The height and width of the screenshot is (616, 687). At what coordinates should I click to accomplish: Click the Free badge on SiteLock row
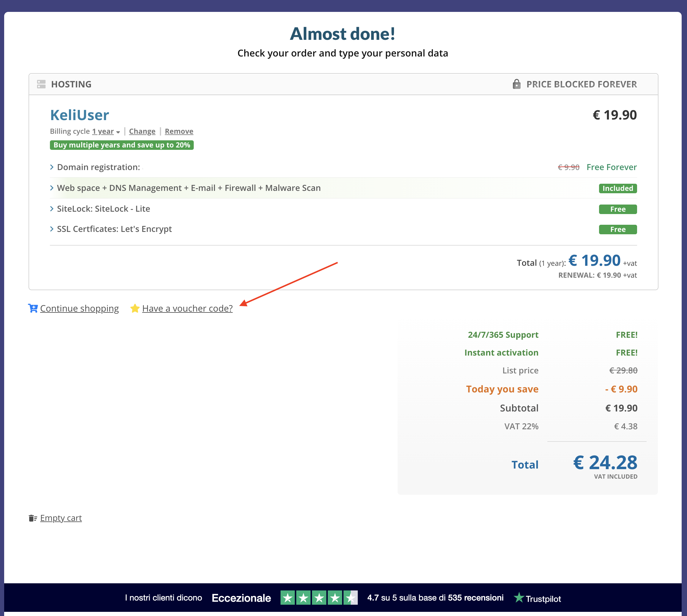618,210
